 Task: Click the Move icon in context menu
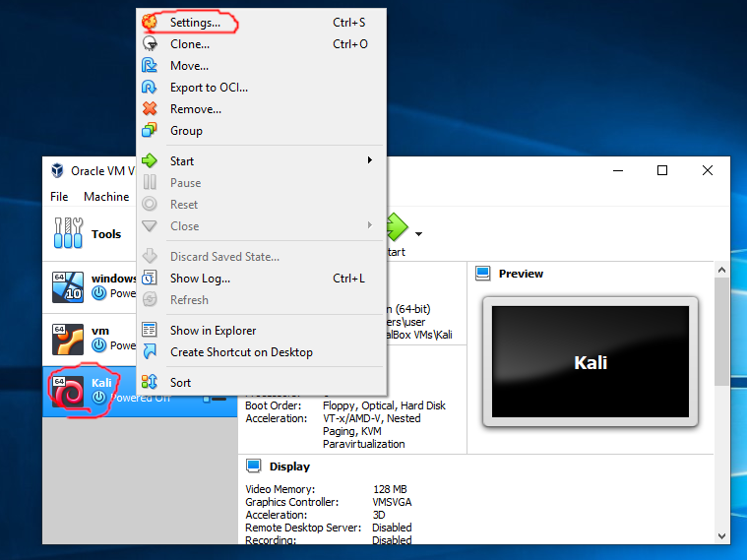(x=150, y=65)
